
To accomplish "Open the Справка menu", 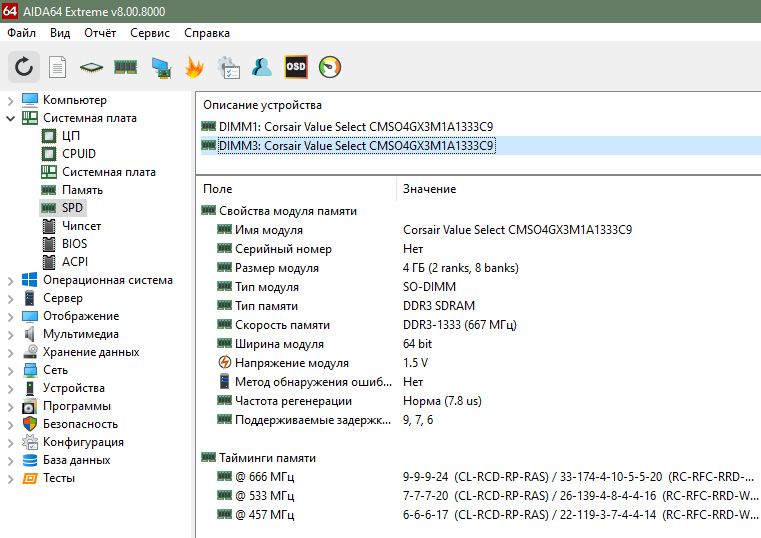I will (207, 33).
